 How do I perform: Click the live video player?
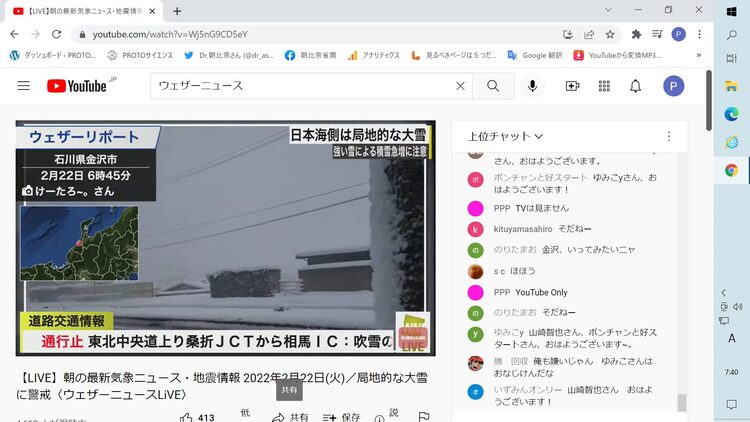click(x=225, y=238)
